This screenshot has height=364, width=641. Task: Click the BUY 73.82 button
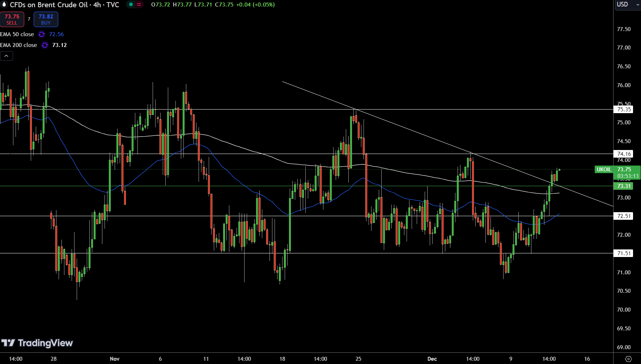(x=46, y=20)
